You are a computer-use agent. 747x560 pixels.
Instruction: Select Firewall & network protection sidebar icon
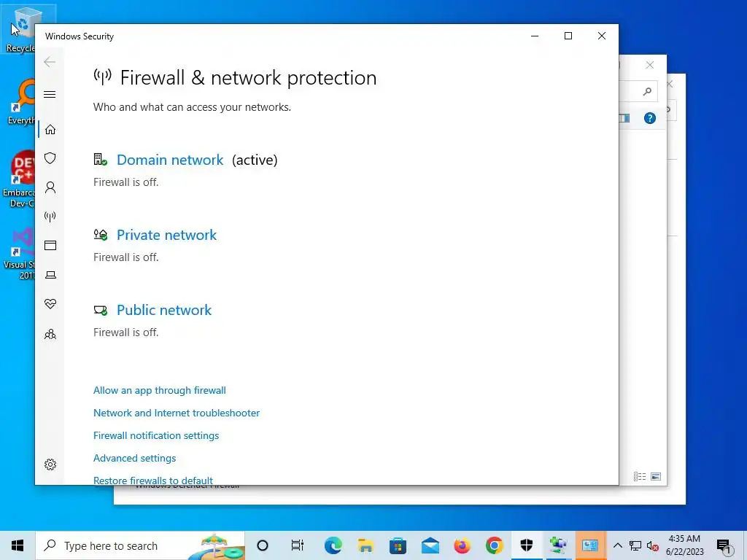(x=50, y=217)
